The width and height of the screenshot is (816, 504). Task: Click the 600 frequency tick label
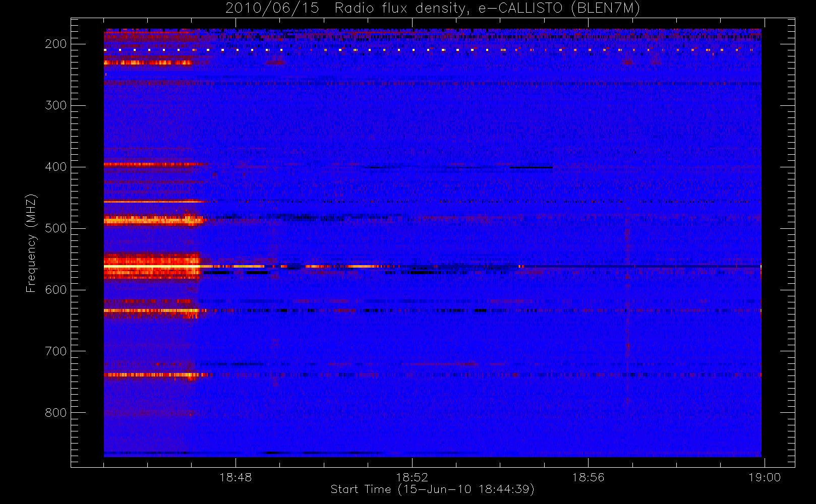(x=56, y=290)
